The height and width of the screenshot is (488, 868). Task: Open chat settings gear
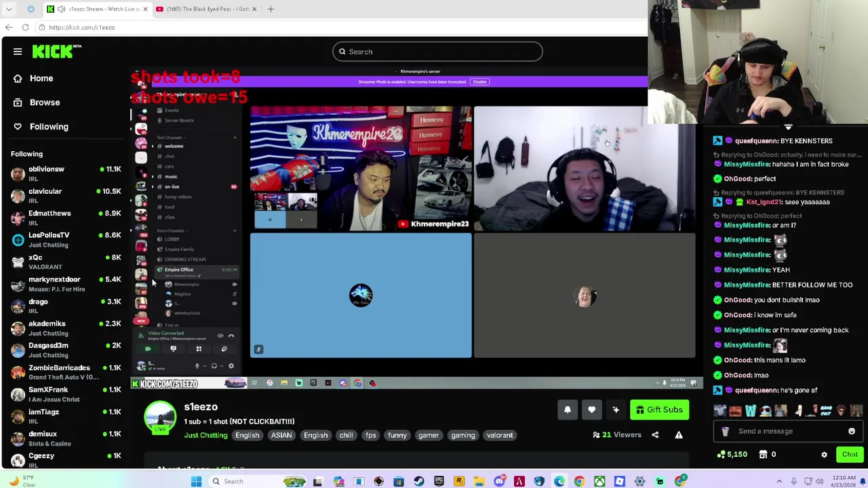click(825, 455)
